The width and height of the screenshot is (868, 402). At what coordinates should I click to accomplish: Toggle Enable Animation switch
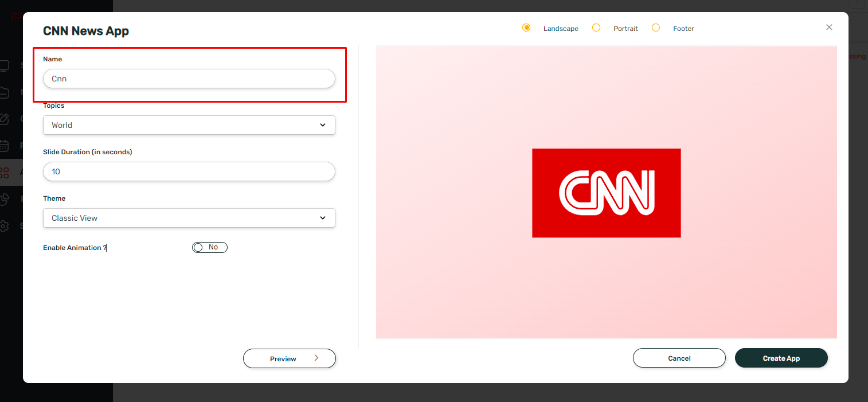[x=210, y=247]
